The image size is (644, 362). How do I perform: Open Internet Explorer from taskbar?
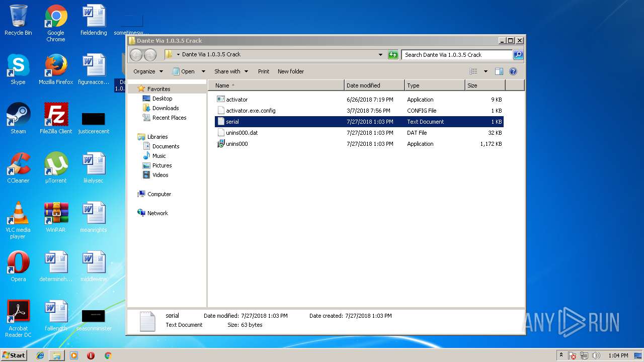pyautogui.click(x=40, y=355)
